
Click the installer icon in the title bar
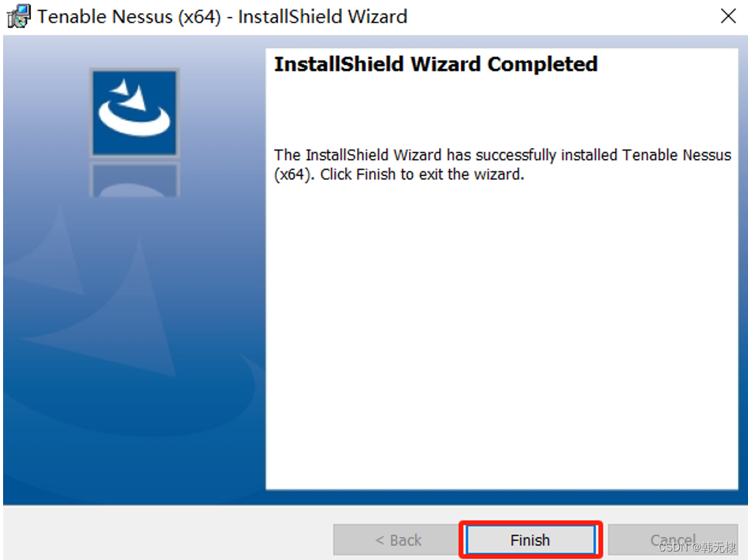(x=19, y=16)
